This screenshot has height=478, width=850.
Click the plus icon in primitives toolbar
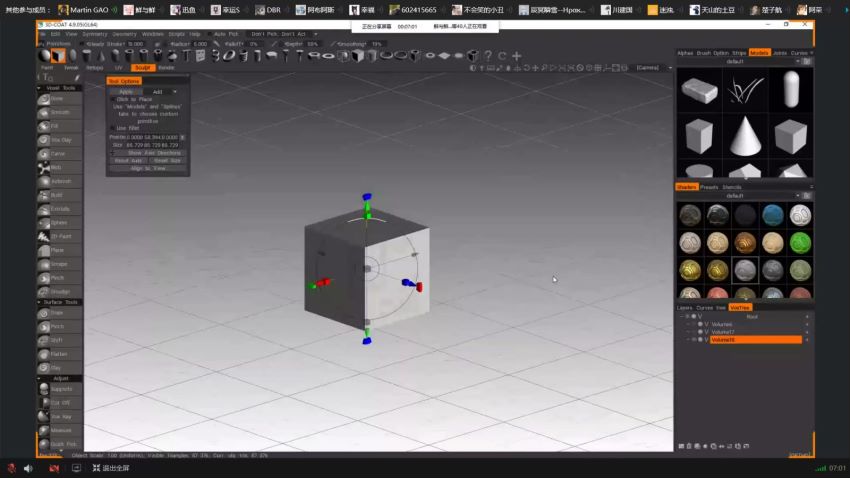(517, 55)
